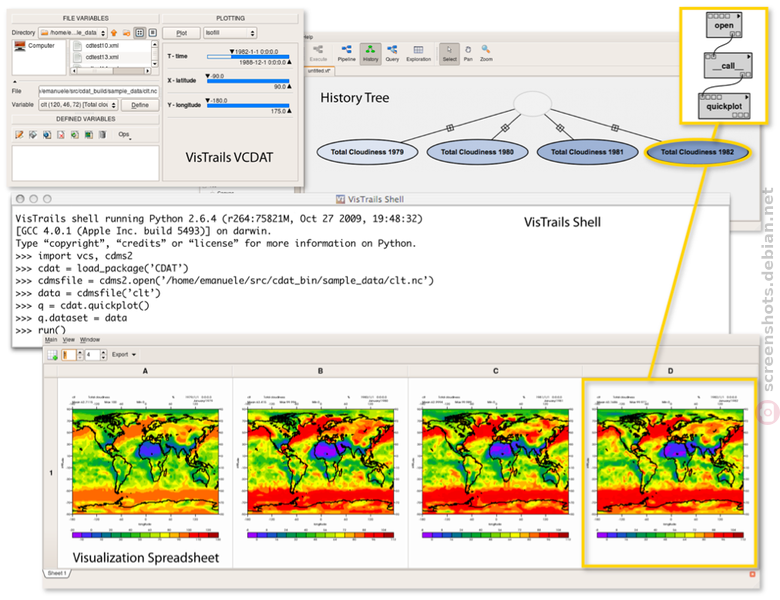The height and width of the screenshot is (600, 780).
Task: Activate the Pan tool
Action: point(468,53)
